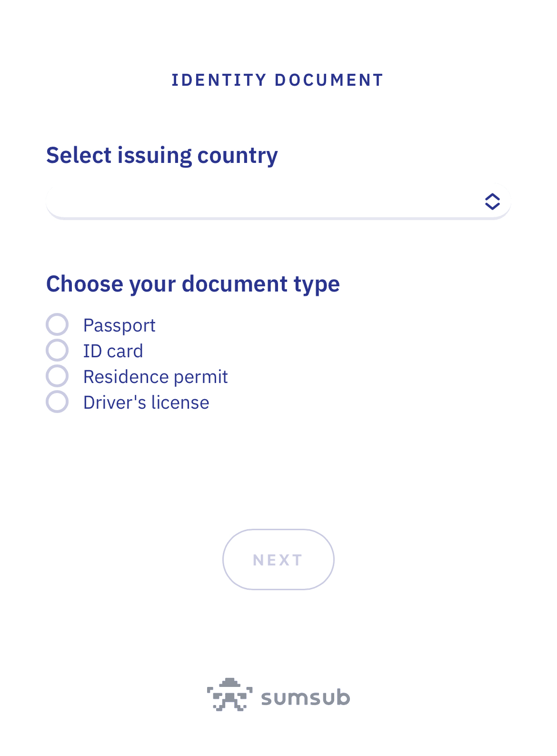This screenshot has width=557, height=756.
Task: Click the ID card label text
Action: 113,351
